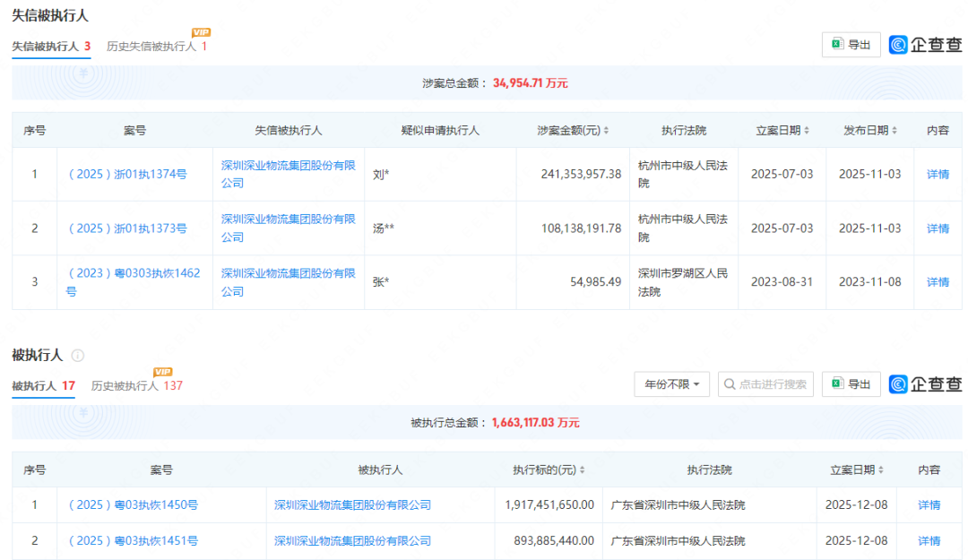
Task: Sort dishonest list by 立案日期 arrows
Action: (x=807, y=131)
